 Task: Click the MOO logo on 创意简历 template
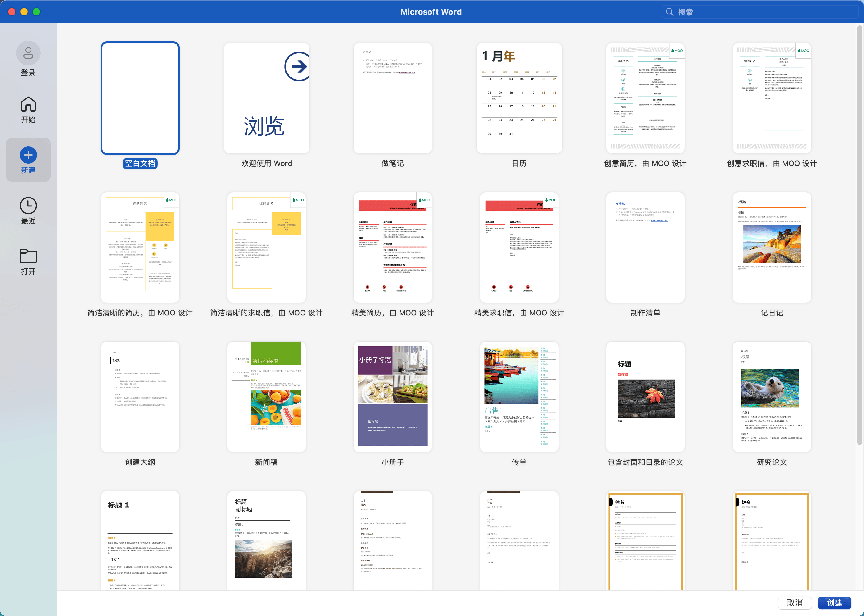(677, 50)
